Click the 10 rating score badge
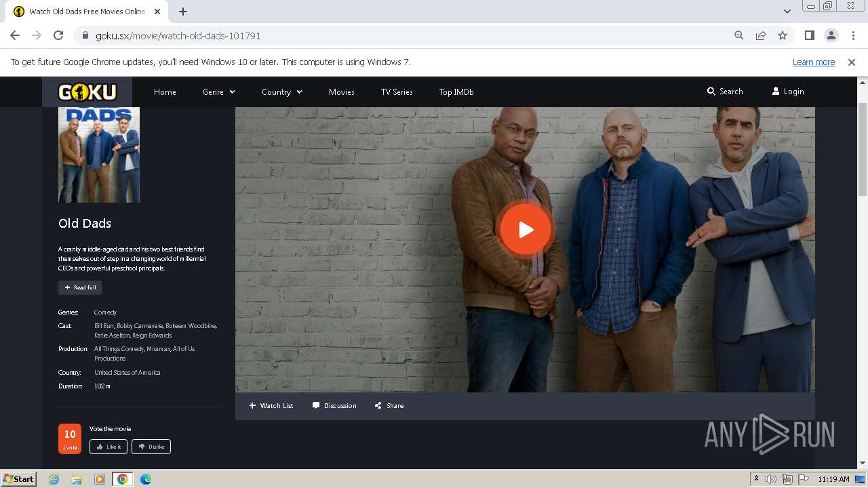This screenshot has width=868, height=488. point(70,439)
